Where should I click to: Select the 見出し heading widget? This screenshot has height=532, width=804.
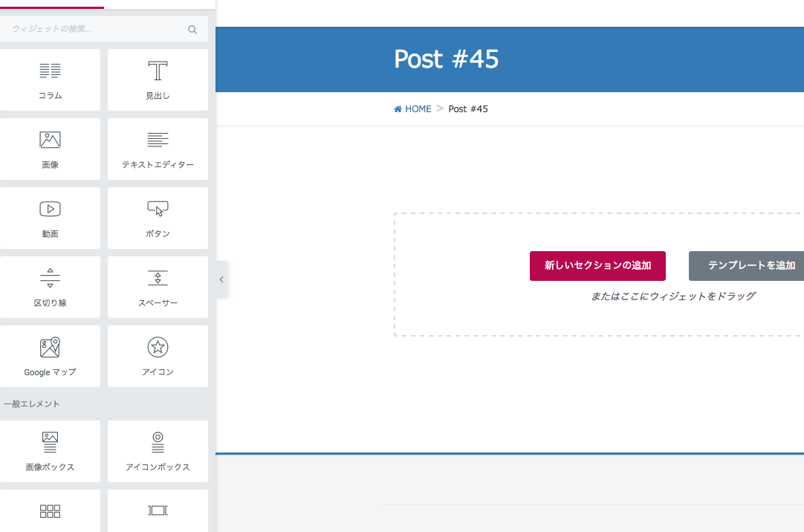point(158,80)
